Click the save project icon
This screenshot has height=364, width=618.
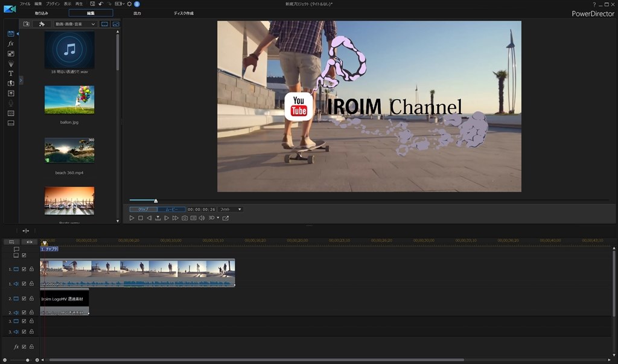click(92, 4)
